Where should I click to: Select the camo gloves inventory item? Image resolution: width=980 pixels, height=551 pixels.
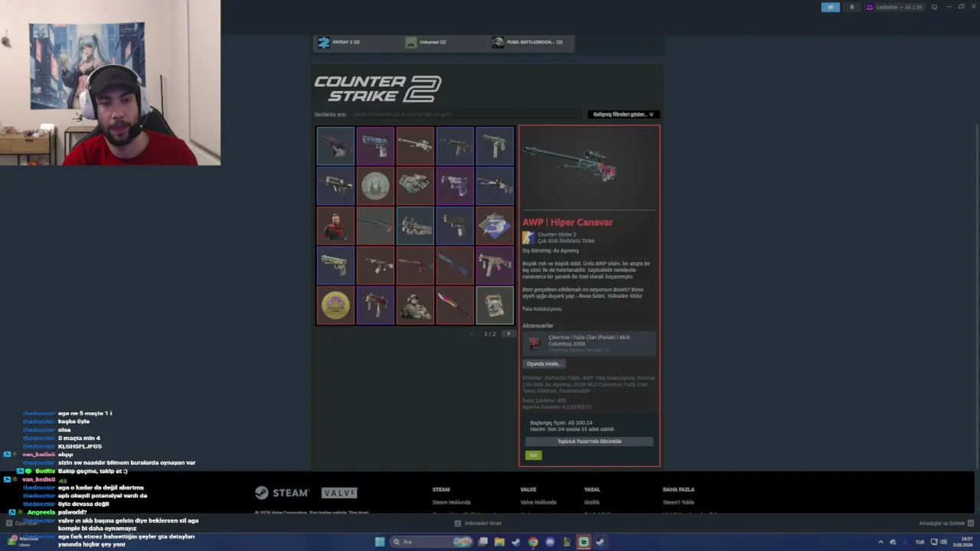click(x=415, y=186)
